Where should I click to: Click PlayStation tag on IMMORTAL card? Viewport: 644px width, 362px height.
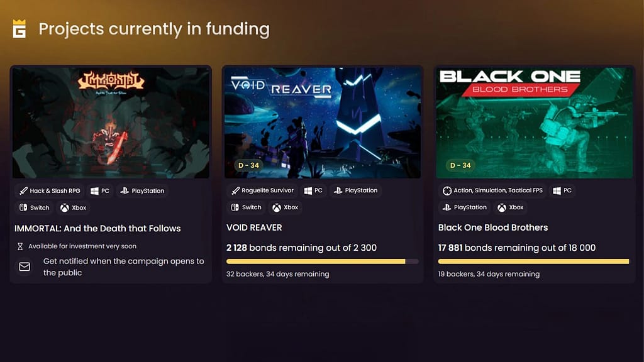[142, 191]
